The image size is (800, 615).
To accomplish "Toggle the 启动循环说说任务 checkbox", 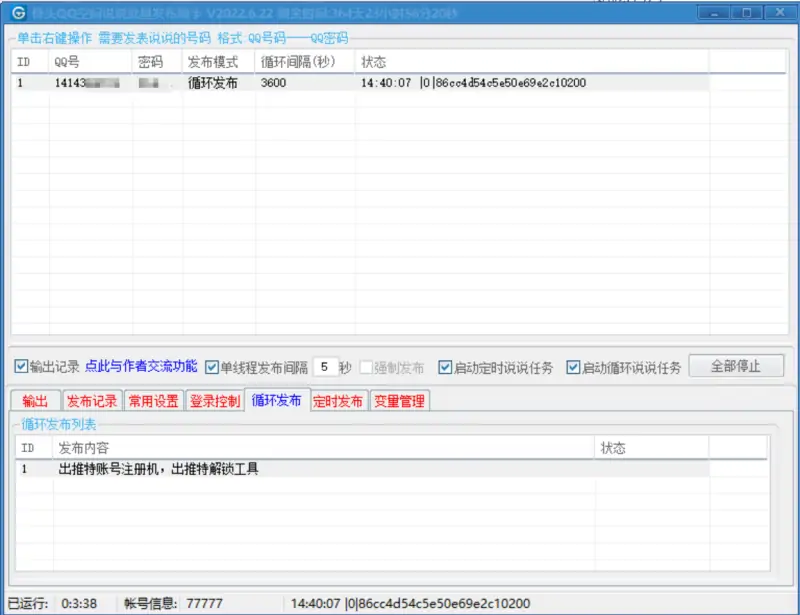I will click(573, 367).
